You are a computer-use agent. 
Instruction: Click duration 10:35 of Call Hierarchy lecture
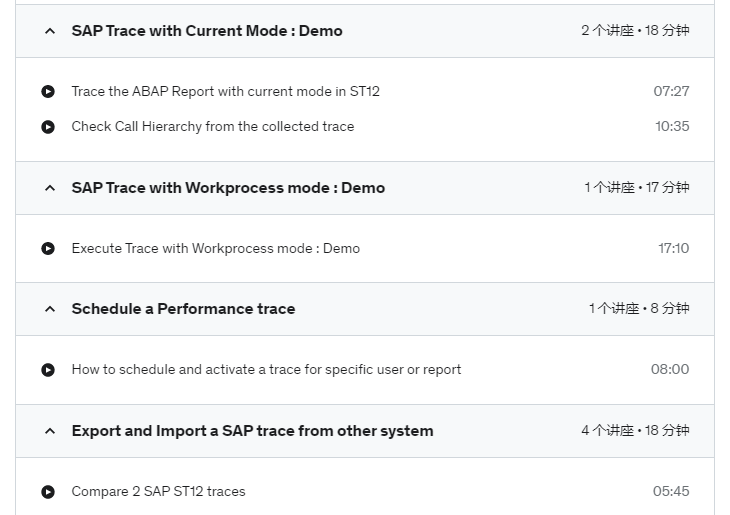coord(672,126)
